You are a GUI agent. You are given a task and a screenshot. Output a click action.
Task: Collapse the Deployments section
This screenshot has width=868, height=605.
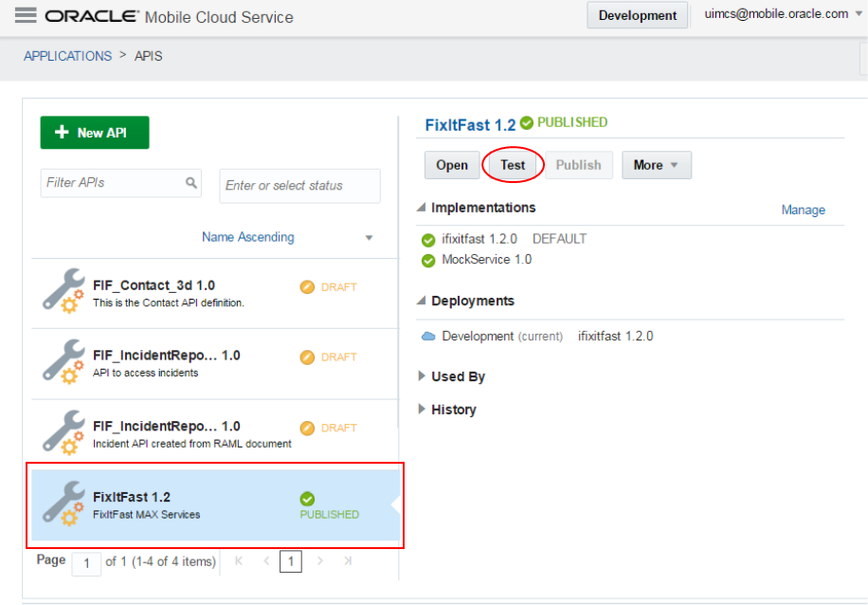(422, 301)
